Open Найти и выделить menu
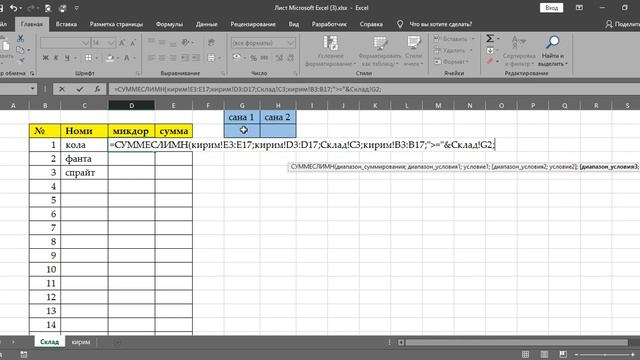The width and height of the screenshot is (640, 360). coord(553,51)
